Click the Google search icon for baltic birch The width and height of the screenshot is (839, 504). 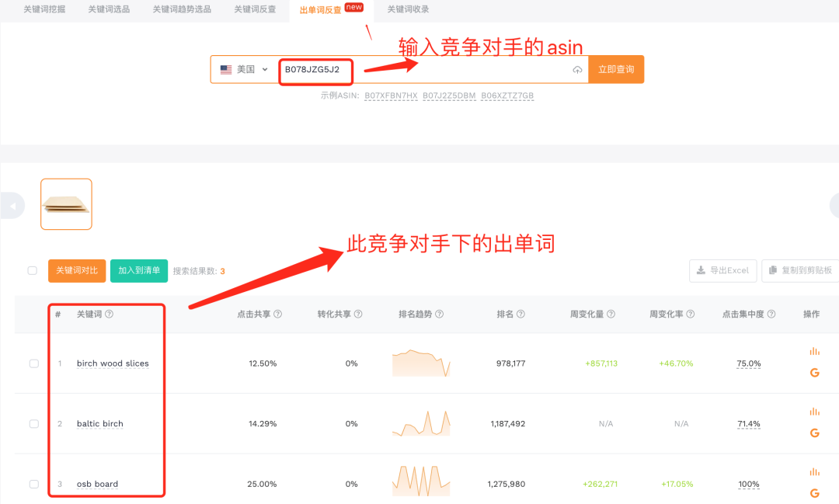pyautogui.click(x=814, y=433)
